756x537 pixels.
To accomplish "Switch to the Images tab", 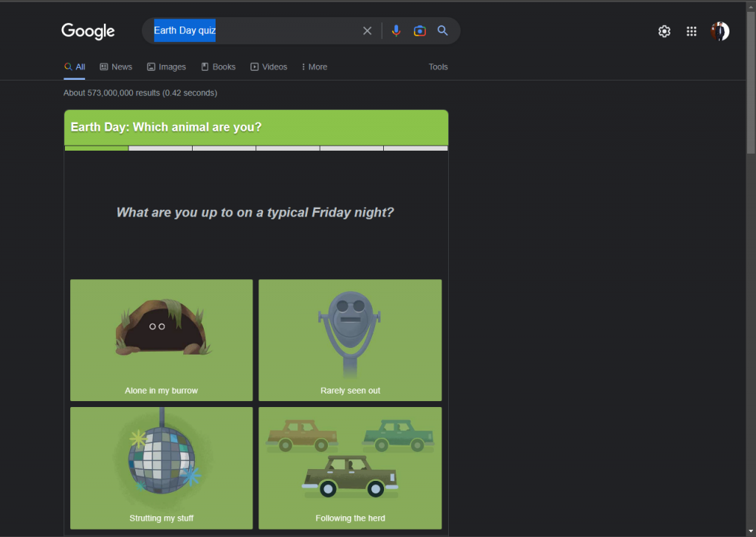I will point(166,67).
